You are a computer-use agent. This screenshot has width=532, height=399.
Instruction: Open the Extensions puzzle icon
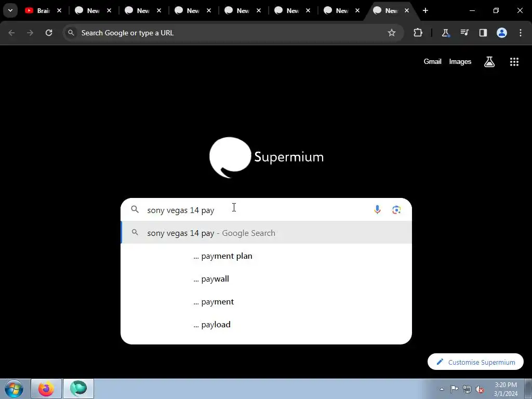[418, 33]
